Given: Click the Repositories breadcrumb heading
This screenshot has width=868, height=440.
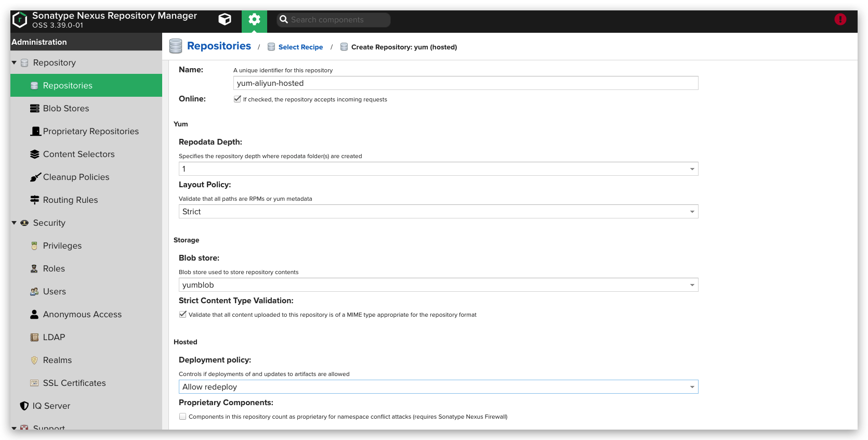Looking at the screenshot, I should (x=219, y=46).
